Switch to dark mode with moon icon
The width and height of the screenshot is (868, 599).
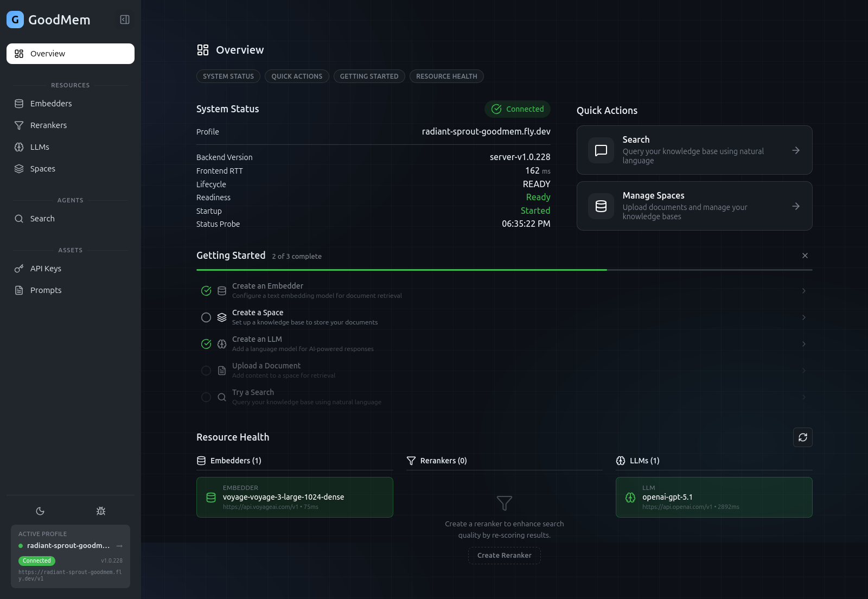coord(41,511)
